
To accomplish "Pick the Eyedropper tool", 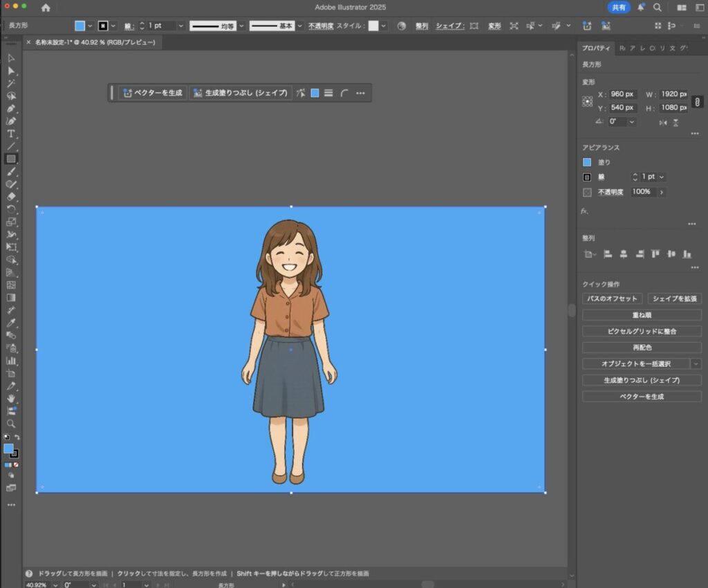I will (x=11, y=323).
